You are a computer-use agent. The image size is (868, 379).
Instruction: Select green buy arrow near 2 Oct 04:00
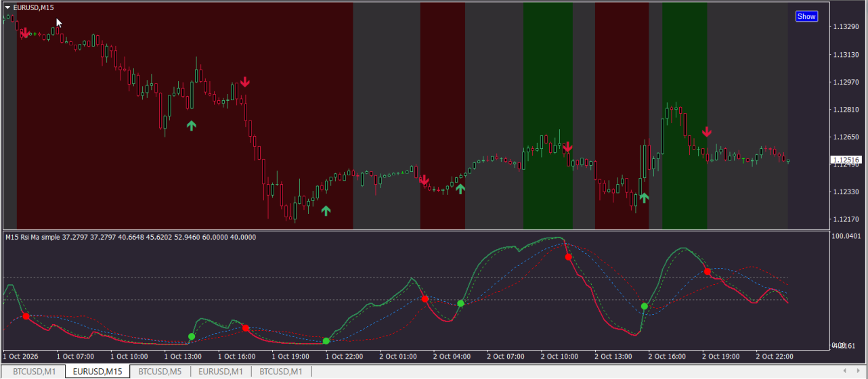point(460,189)
